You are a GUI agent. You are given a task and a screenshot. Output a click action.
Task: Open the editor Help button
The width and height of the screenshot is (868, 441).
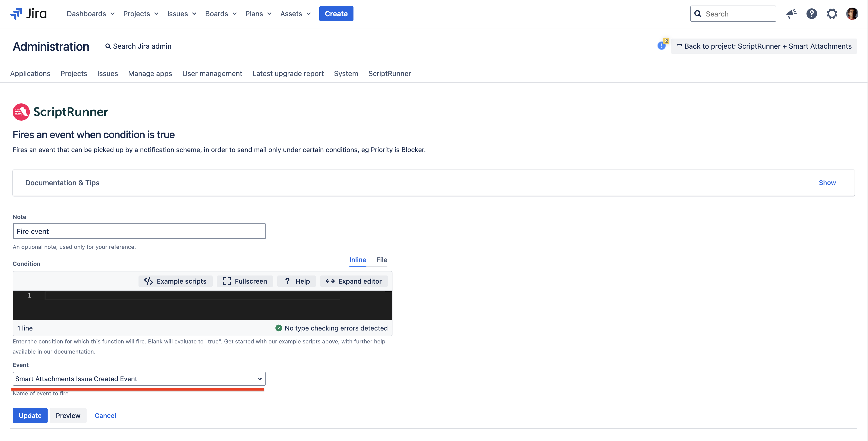click(x=297, y=281)
